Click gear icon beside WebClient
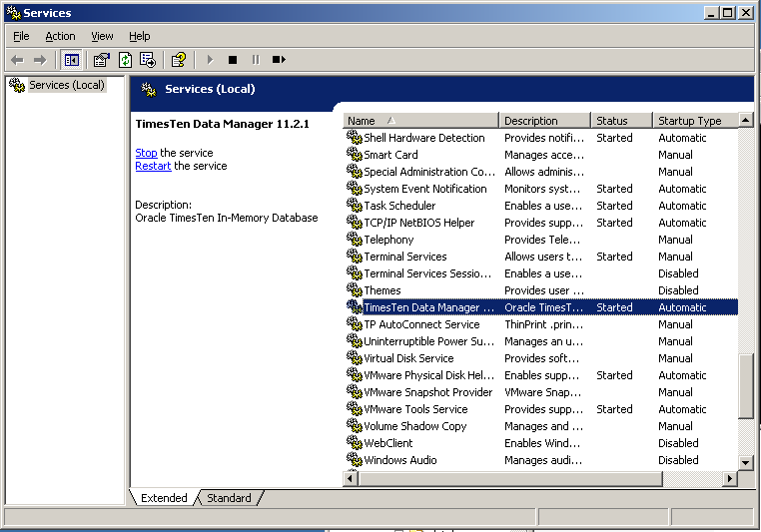 (355, 443)
